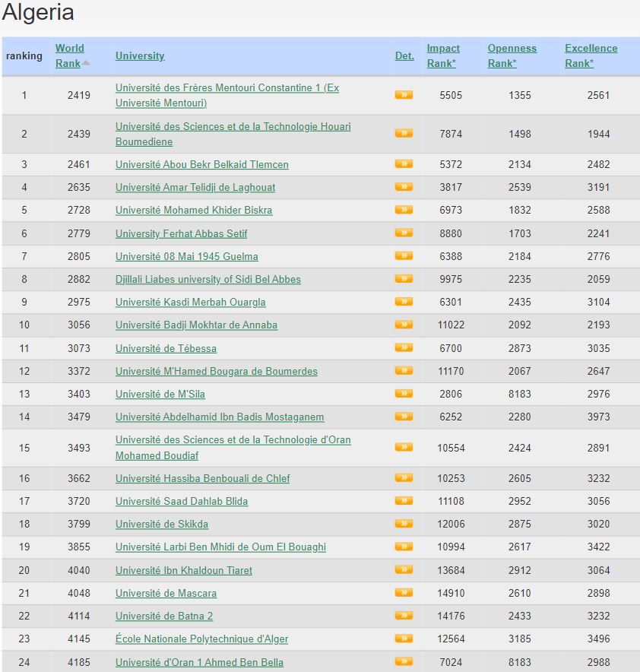Open details icon for Université Mohamed Khider Biskra
The image size is (640, 672).
pos(404,210)
